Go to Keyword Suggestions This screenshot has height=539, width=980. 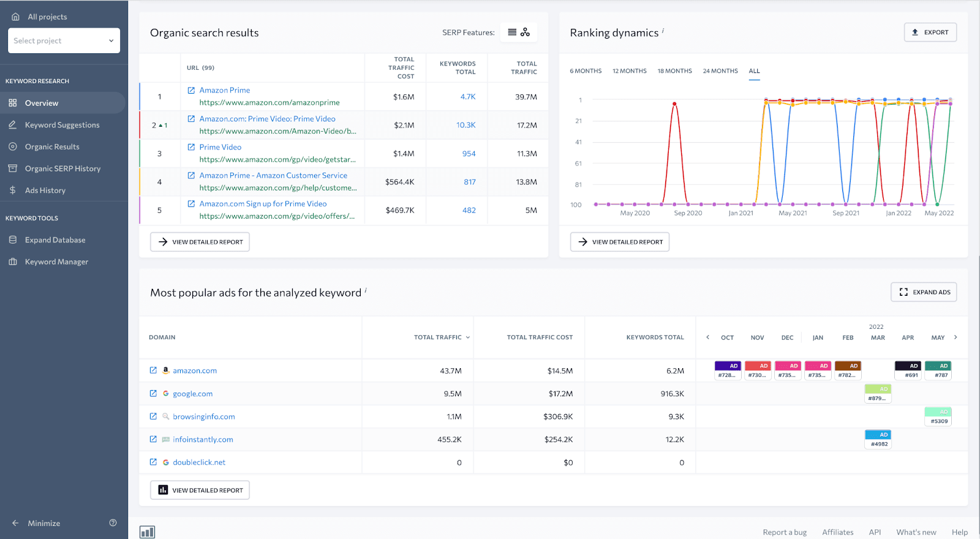click(x=62, y=125)
